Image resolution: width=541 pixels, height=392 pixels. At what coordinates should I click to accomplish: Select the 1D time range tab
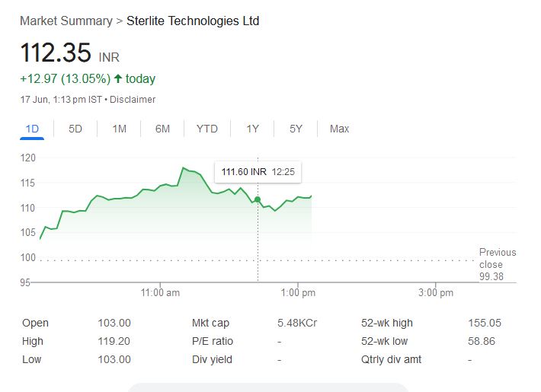pyautogui.click(x=32, y=129)
